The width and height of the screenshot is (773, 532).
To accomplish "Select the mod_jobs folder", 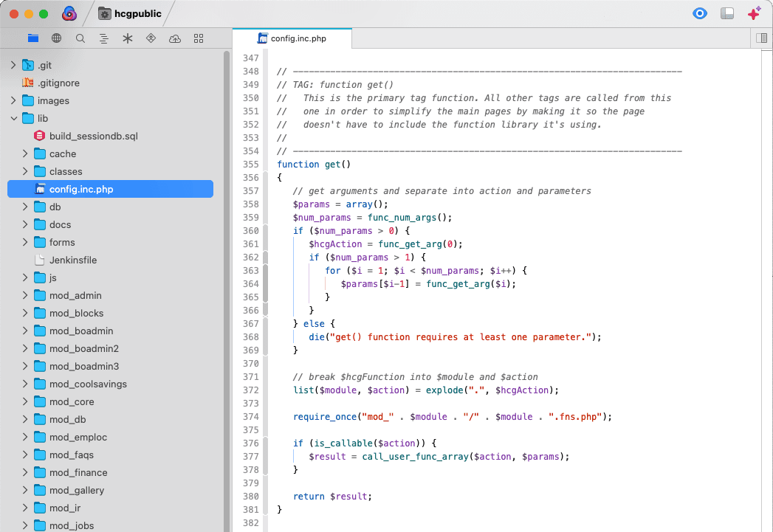I will [x=72, y=526].
